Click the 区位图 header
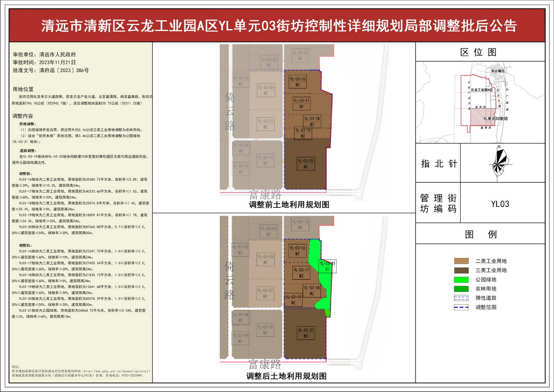The width and height of the screenshot is (554, 392). tap(478, 52)
